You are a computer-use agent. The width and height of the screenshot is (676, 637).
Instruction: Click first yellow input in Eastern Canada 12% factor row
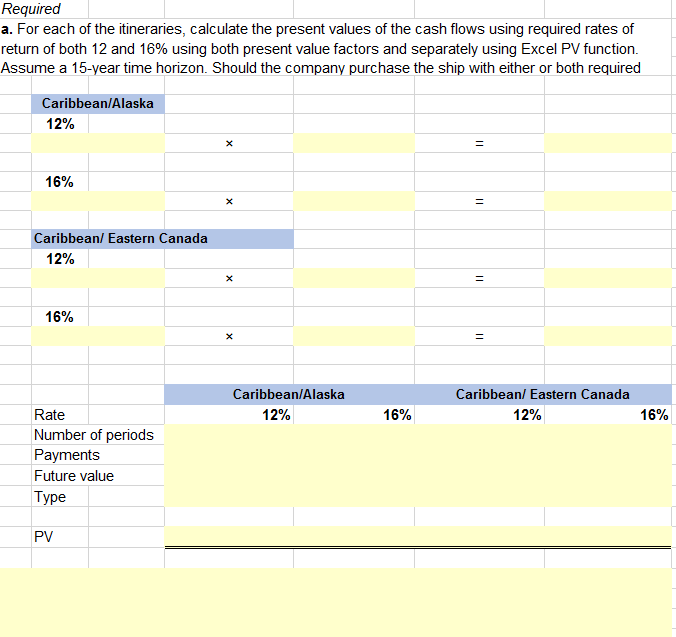[98, 278]
